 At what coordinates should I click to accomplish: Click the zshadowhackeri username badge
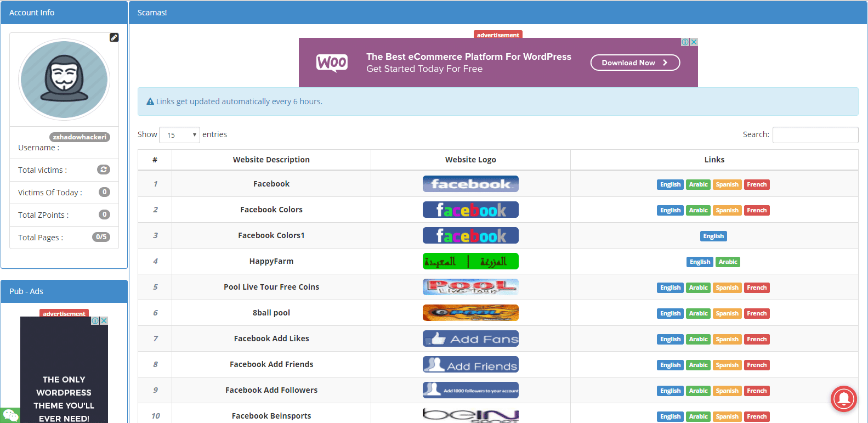click(x=80, y=137)
